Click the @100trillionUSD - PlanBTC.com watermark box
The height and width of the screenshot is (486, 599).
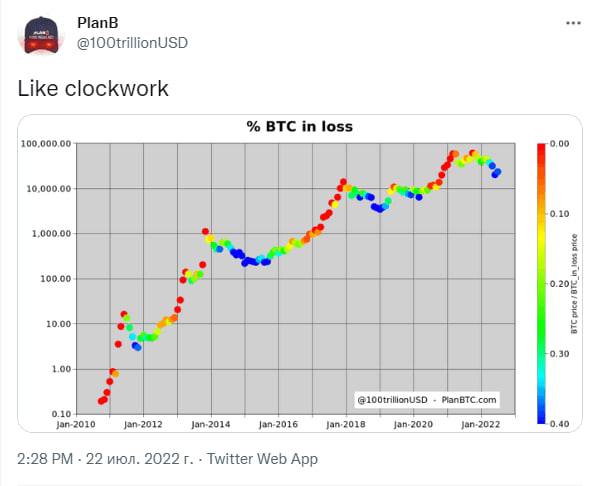427,400
